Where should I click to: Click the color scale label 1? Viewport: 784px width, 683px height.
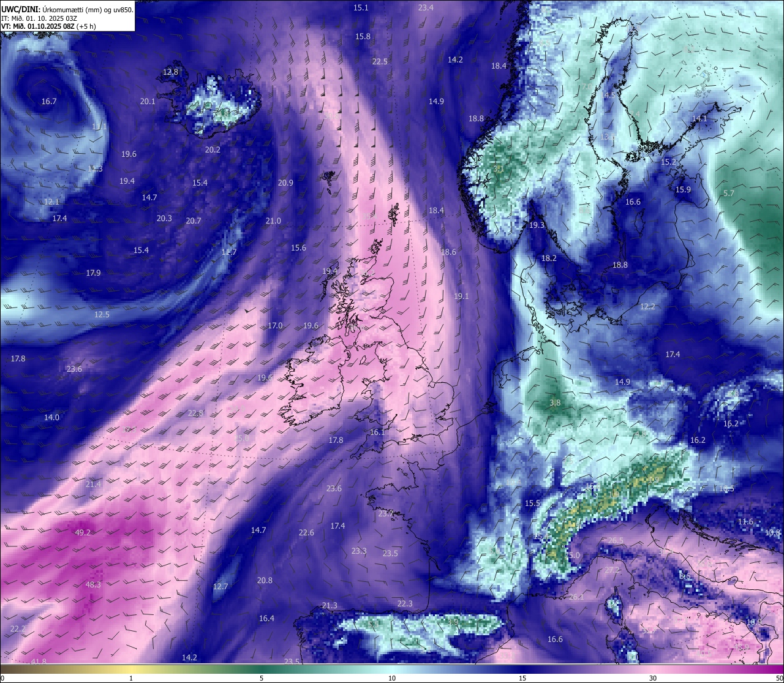pyautogui.click(x=131, y=678)
